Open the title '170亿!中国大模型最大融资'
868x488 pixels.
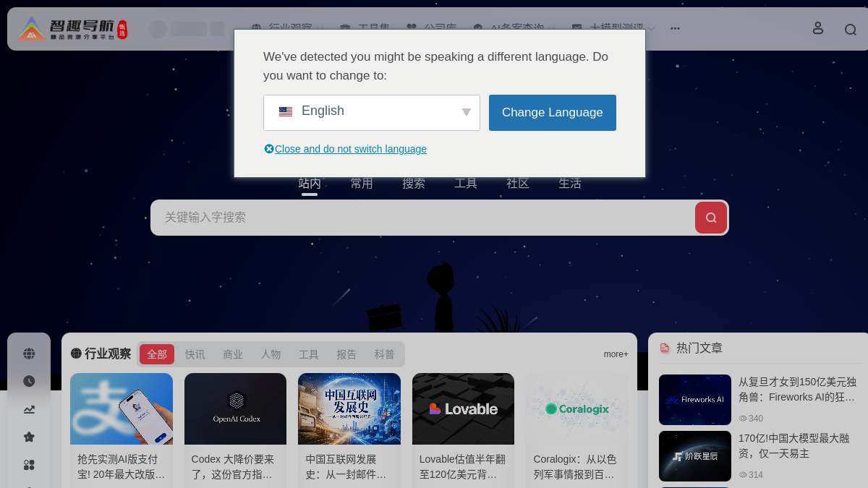794,446
